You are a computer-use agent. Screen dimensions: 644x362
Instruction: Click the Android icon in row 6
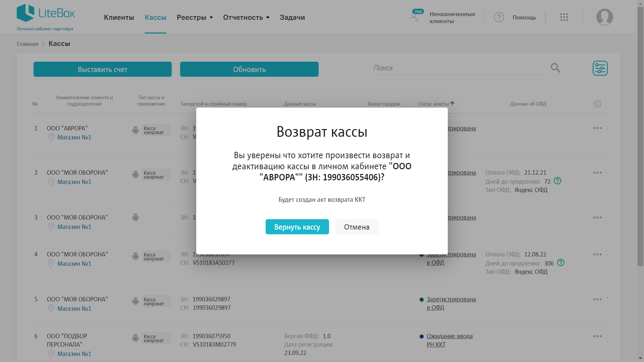click(x=136, y=338)
